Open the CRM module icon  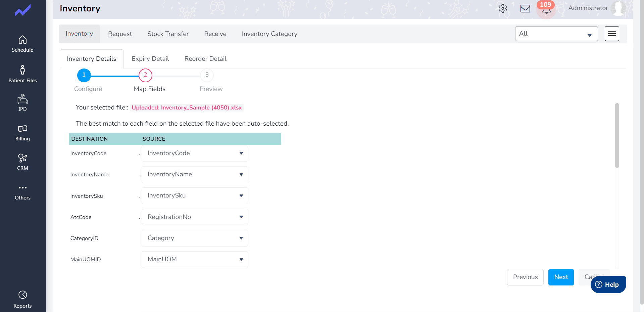[22, 158]
